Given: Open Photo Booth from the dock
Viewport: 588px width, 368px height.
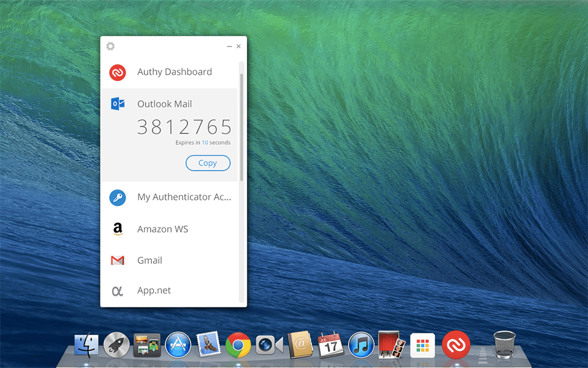Looking at the screenshot, I should (391, 345).
